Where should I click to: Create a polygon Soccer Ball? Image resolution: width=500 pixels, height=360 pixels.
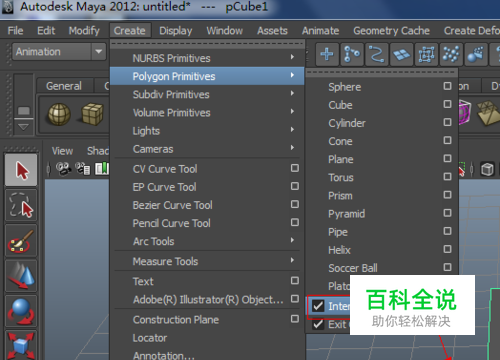[353, 268]
